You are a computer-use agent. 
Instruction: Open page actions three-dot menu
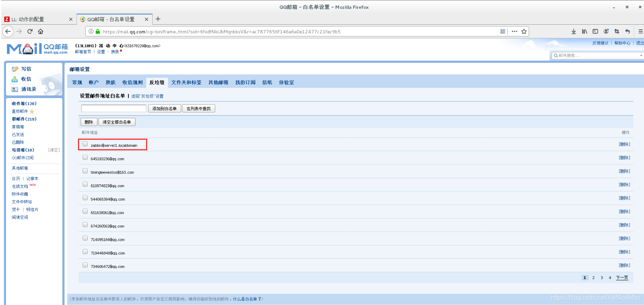[x=514, y=31]
